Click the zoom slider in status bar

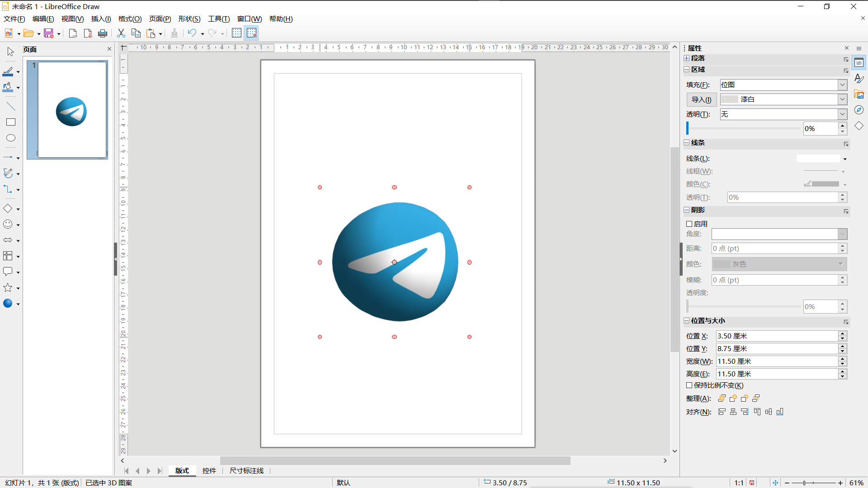tap(813, 483)
